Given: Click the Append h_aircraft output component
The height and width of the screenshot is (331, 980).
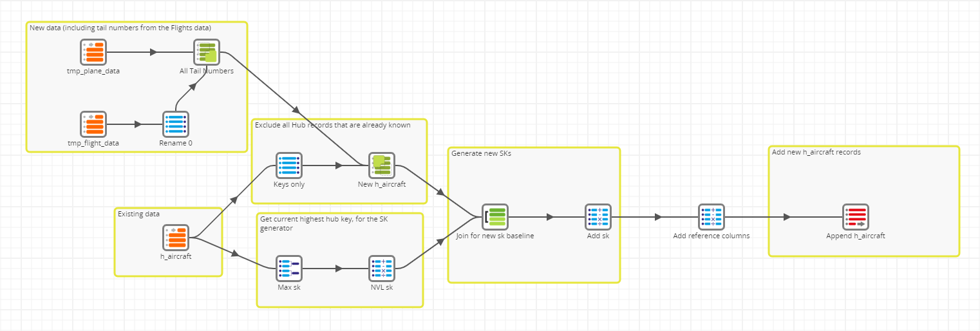Looking at the screenshot, I should [x=856, y=217].
